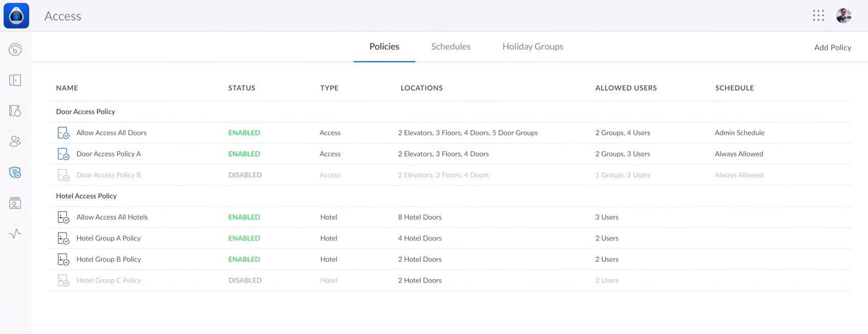The height and width of the screenshot is (334, 868).
Task: Select the shield Policies sidebar icon
Action: (15, 173)
